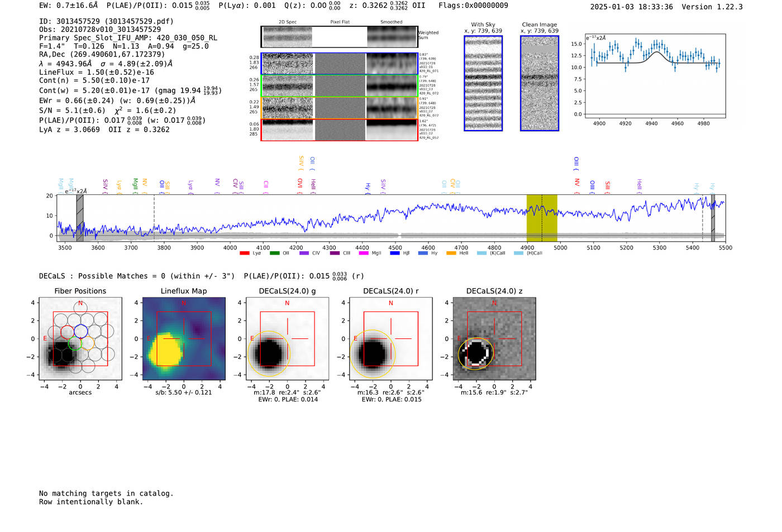Click the orange fiber circle in Fiber Positions

(88, 343)
